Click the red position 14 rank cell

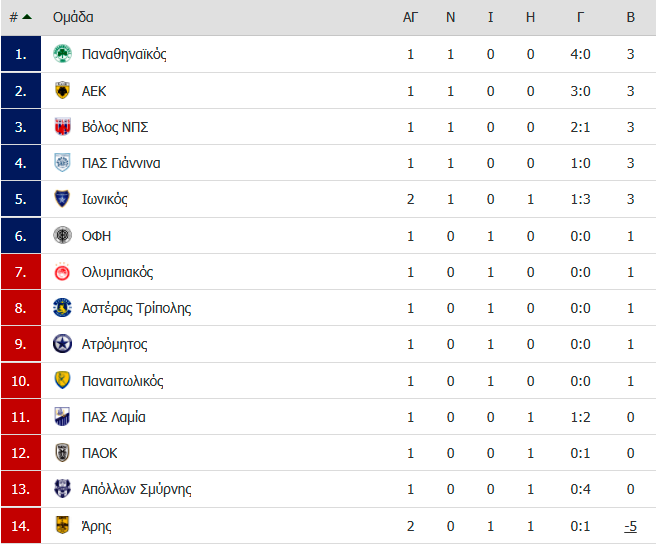point(21,525)
